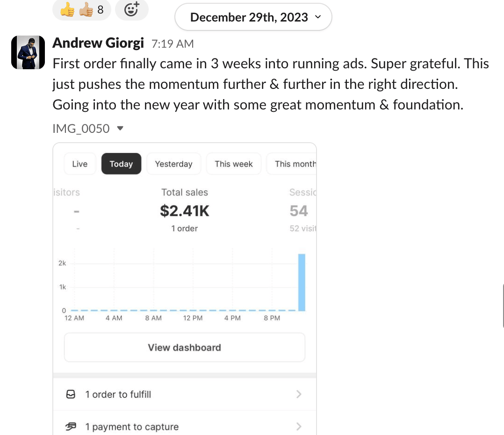Click the View dashboard button

(x=184, y=348)
